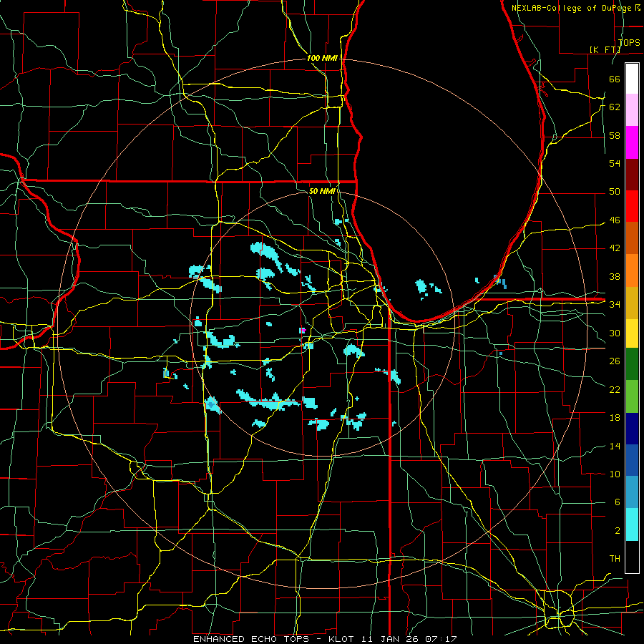Click the black TH legend swatch

[632, 557]
